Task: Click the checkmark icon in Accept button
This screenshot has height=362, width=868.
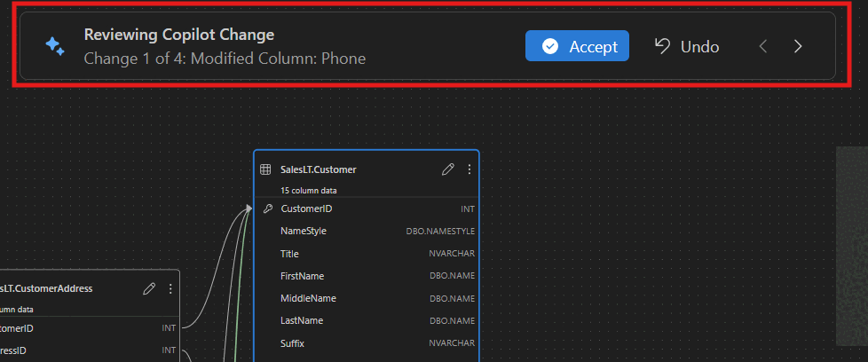Action: coord(549,46)
